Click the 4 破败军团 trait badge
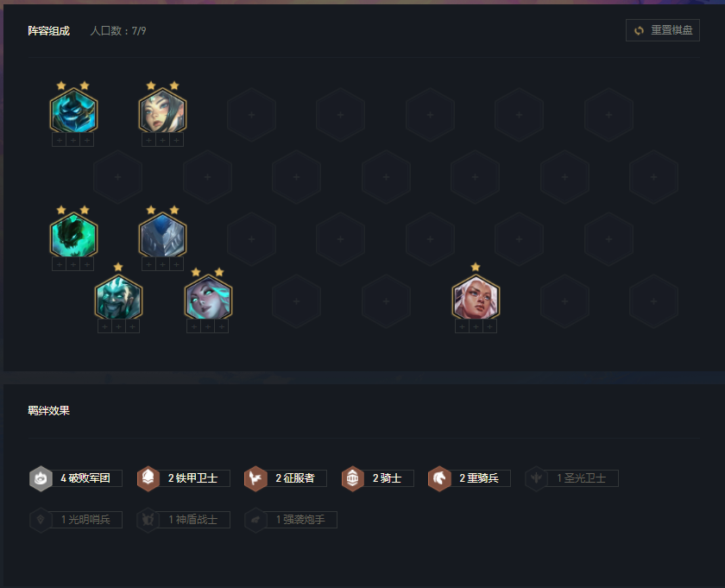Image resolution: width=725 pixels, height=588 pixels. [76, 478]
